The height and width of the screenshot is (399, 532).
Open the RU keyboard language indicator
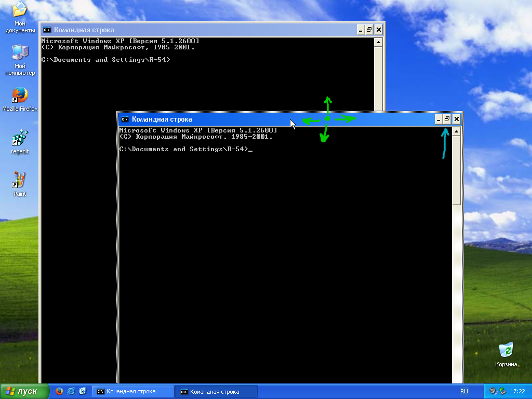click(x=464, y=391)
